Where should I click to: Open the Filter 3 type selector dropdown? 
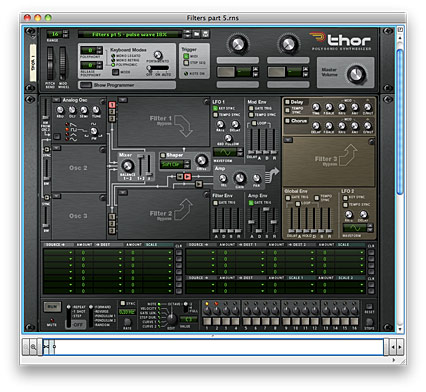(x=288, y=139)
